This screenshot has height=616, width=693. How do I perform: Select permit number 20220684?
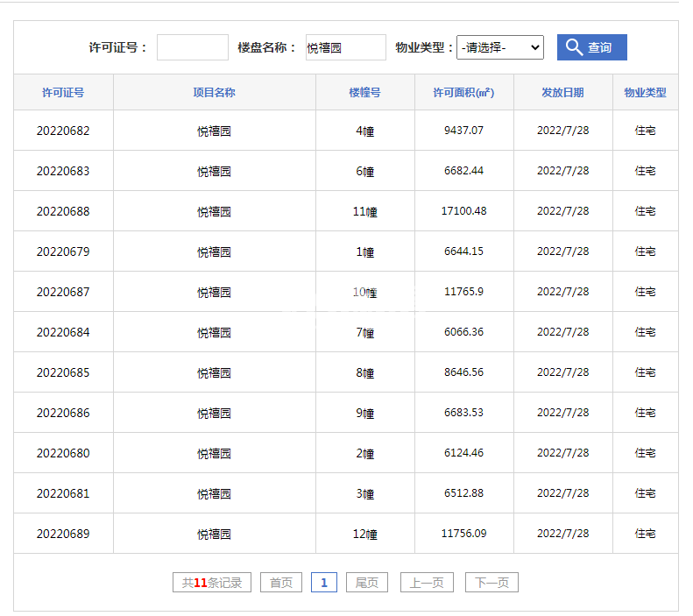(63, 332)
